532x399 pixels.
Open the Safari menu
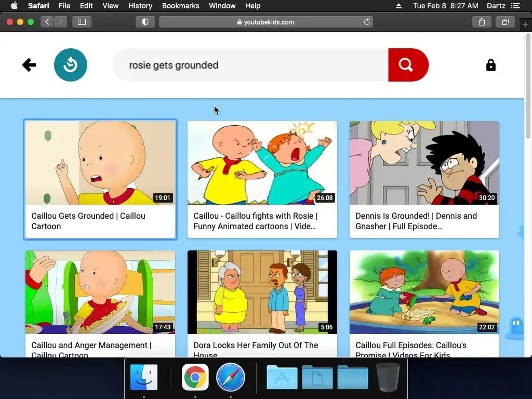click(38, 6)
